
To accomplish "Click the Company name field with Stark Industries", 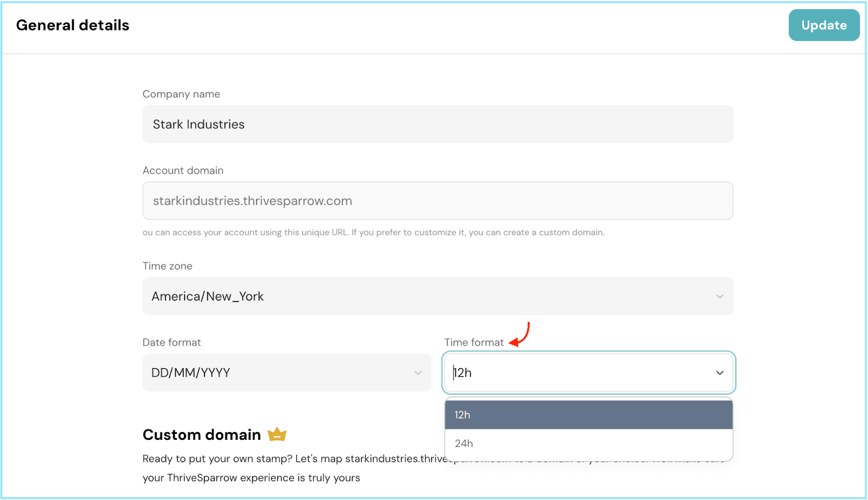I will point(437,124).
